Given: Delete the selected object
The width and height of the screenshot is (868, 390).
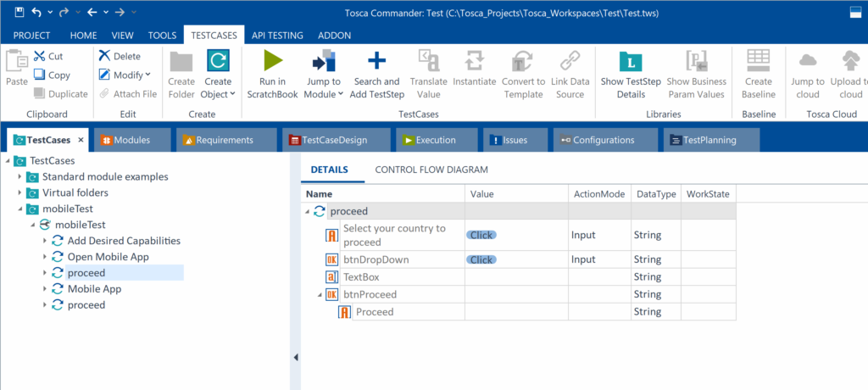Looking at the screenshot, I should [x=120, y=56].
